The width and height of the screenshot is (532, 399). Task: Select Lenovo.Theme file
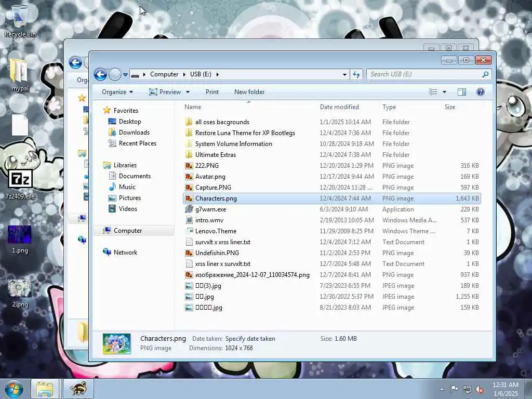[x=216, y=231]
